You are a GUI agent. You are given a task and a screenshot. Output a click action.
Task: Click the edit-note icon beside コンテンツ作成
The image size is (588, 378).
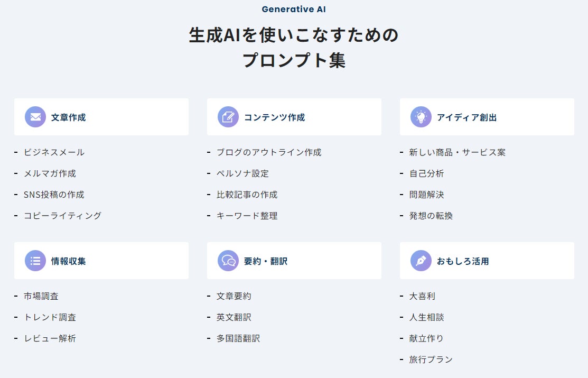click(x=228, y=117)
